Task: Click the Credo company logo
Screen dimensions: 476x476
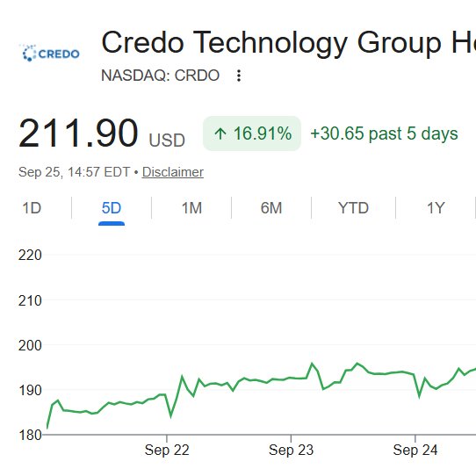Action: pos(50,53)
